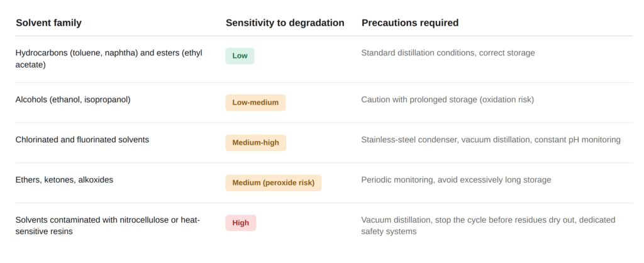Select the Hydrocarbons and esters row text
The height and width of the screenshot is (263, 644).
pyautogui.click(x=109, y=59)
